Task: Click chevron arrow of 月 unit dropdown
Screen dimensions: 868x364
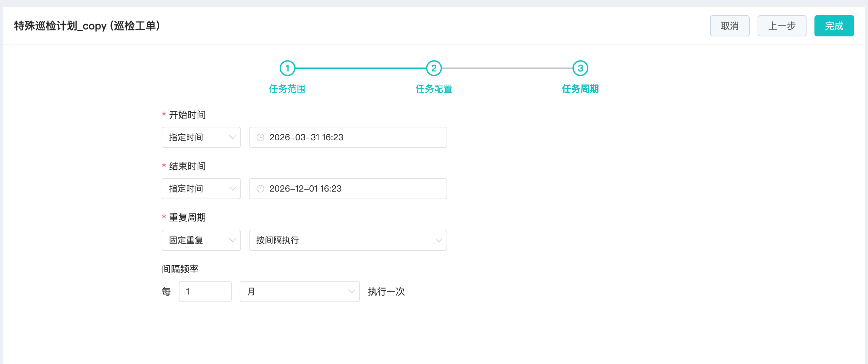Action: pyautogui.click(x=351, y=292)
